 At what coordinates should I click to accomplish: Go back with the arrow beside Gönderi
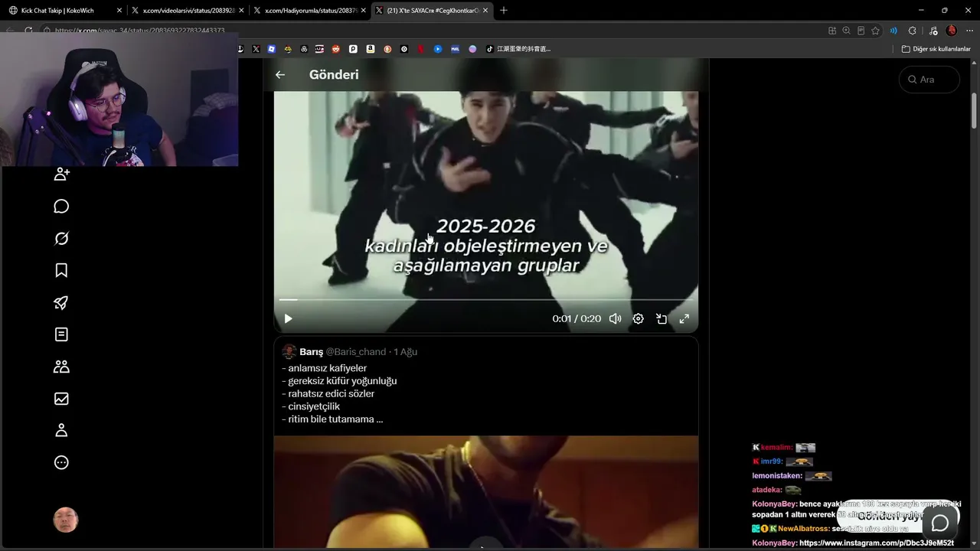(280, 75)
